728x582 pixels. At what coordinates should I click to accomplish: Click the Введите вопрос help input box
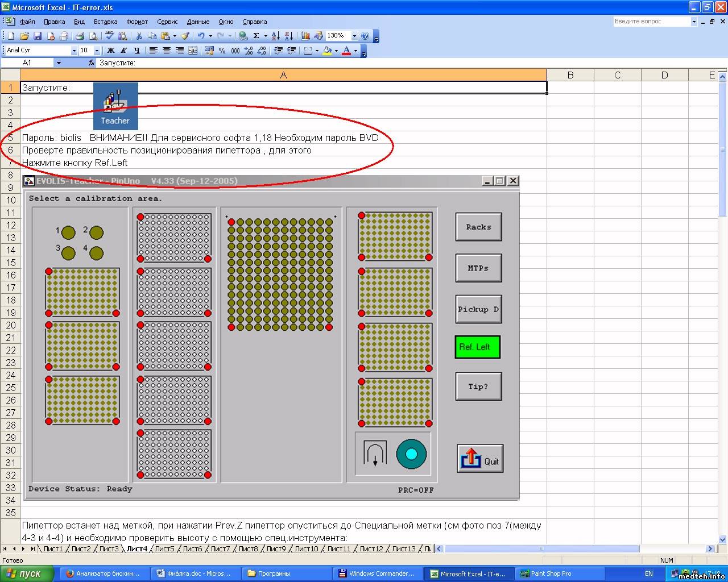(651, 21)
